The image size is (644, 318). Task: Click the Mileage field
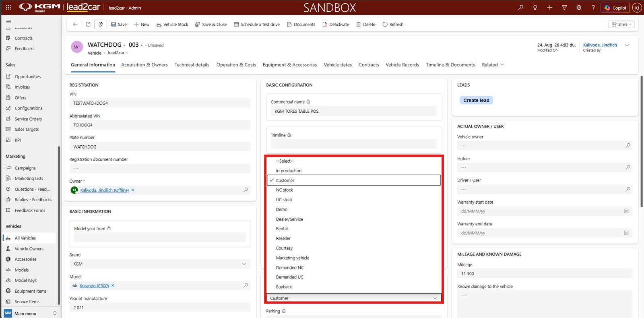click(545, 274)
